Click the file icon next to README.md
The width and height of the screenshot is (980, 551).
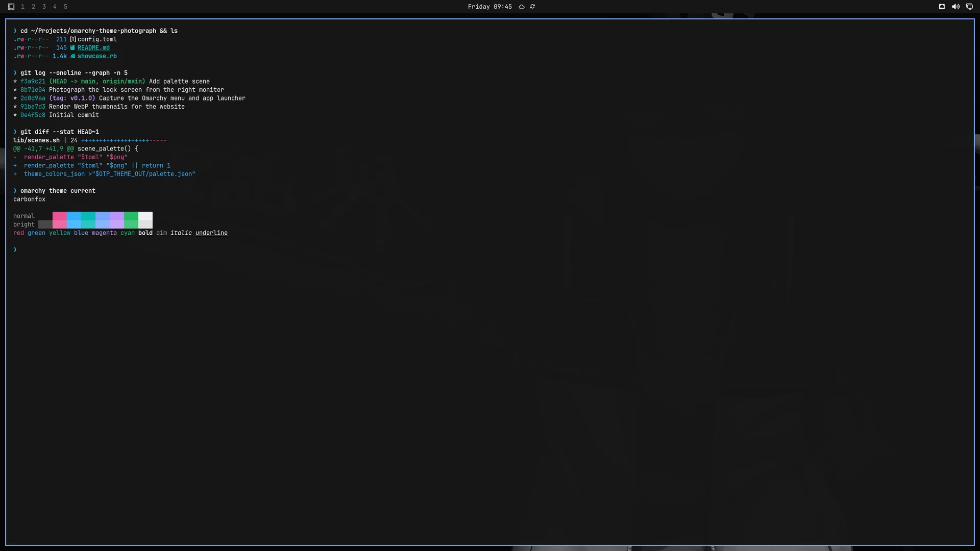coord(72,48)
